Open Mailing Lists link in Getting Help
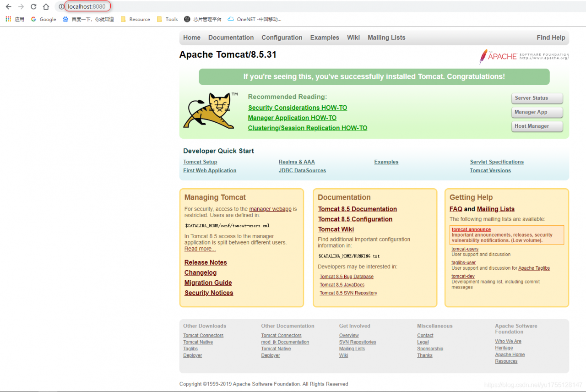 (496, 209)
